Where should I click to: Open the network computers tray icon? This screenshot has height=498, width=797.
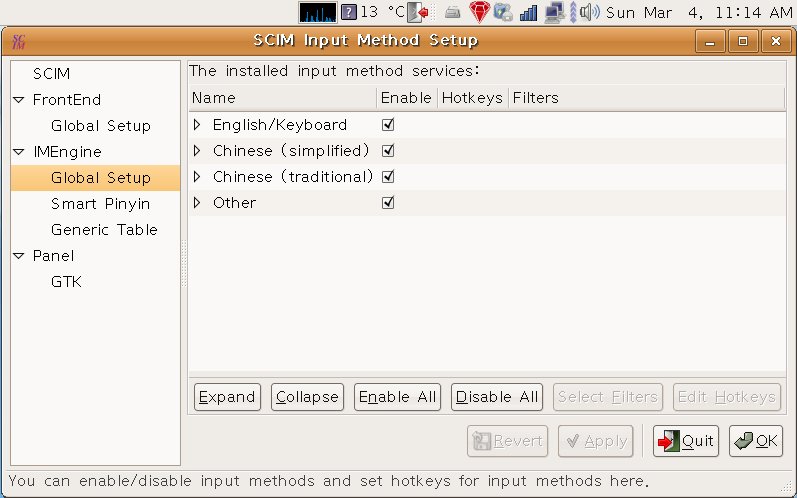tap(554, 13)
